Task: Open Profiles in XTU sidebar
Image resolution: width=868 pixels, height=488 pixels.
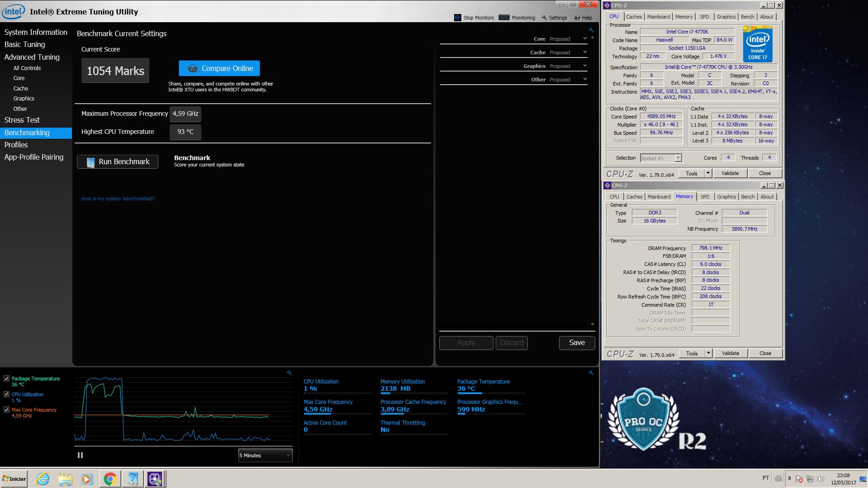Action: [x=16, y=145]
